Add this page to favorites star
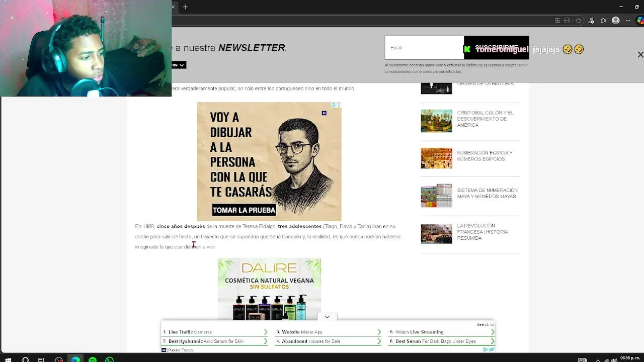Viewport: 644px width, 362px height. tap(579, 21)
